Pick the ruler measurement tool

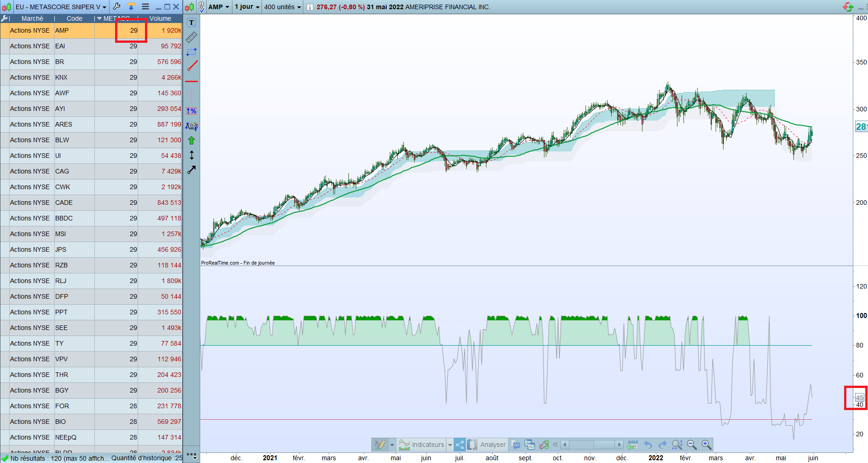[x=191, y=37]
